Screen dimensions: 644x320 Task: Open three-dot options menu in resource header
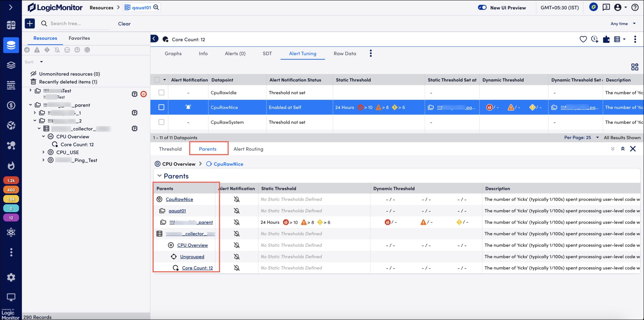pos(635,39)
